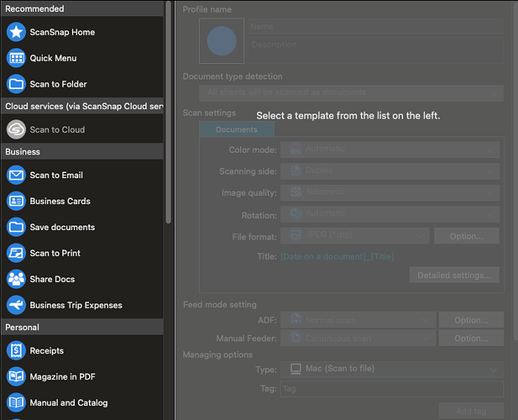Screen dimensions: 518x420
Task: Choose the Magazine in PDF icon
Action: point(16,376)
